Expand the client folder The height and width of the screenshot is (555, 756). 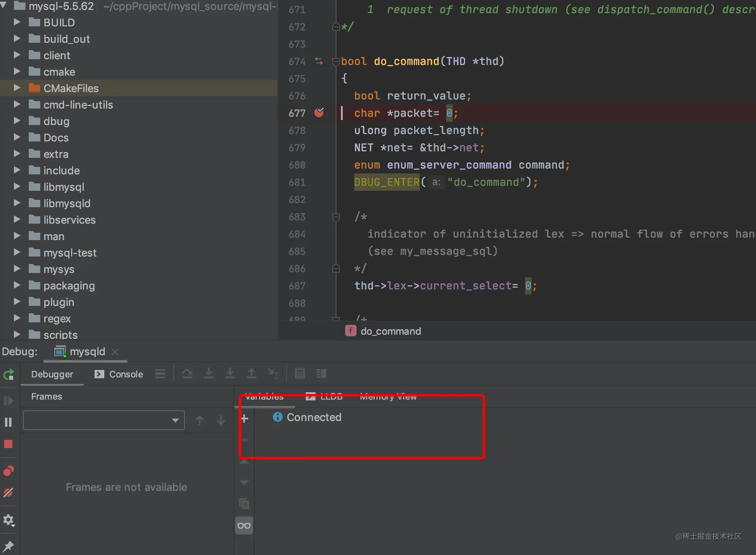click(x=17, y=55)
